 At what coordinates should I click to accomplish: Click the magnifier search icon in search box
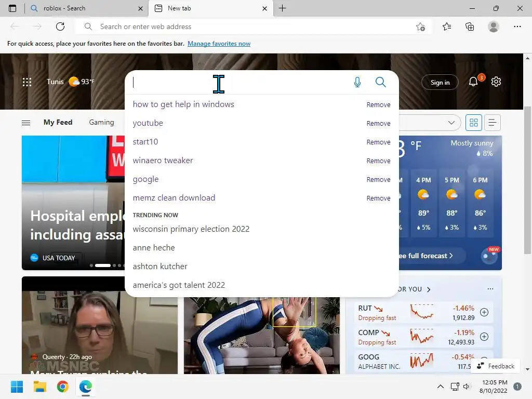point(381,82)
